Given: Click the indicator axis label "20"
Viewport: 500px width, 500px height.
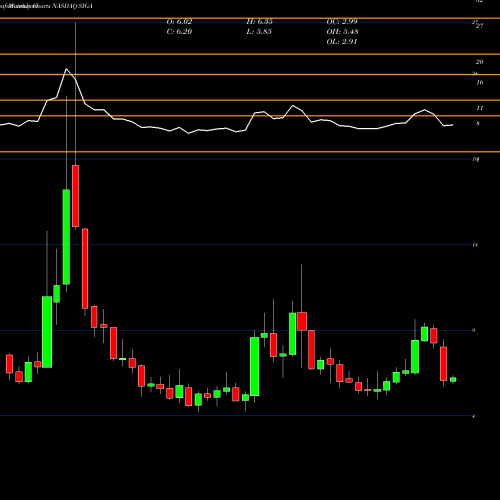Looking at the screenshot, I should point(479,62).
